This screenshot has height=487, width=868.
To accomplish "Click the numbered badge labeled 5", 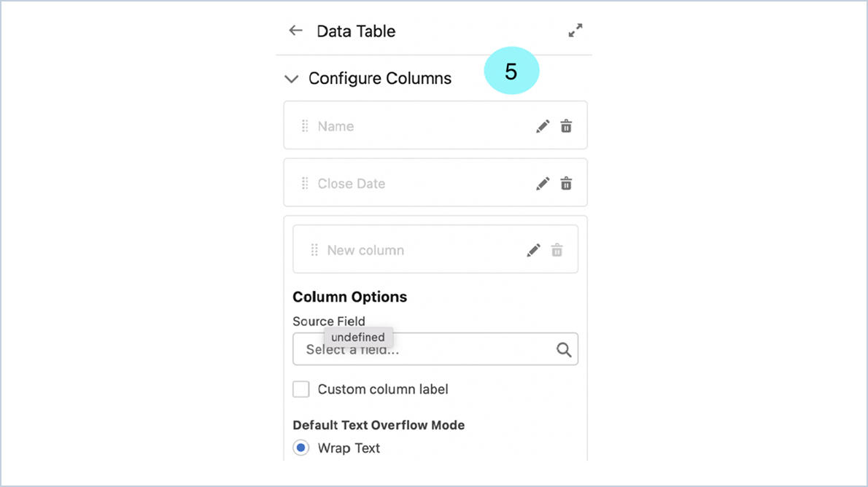I will [511, 71].
